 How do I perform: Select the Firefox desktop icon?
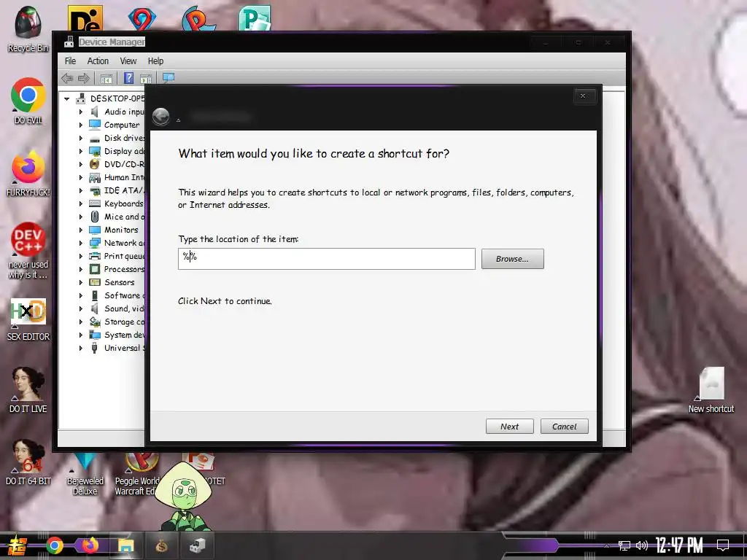point(28,174)
